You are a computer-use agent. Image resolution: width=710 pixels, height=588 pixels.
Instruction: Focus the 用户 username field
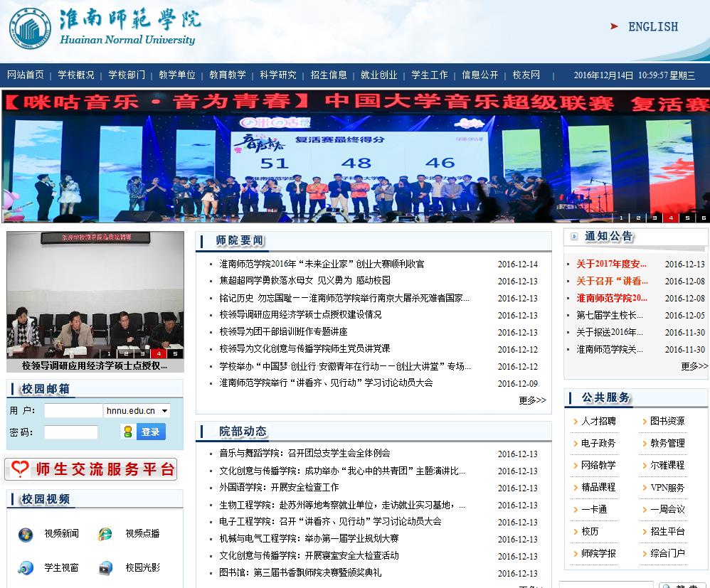[x=73, y=410]
